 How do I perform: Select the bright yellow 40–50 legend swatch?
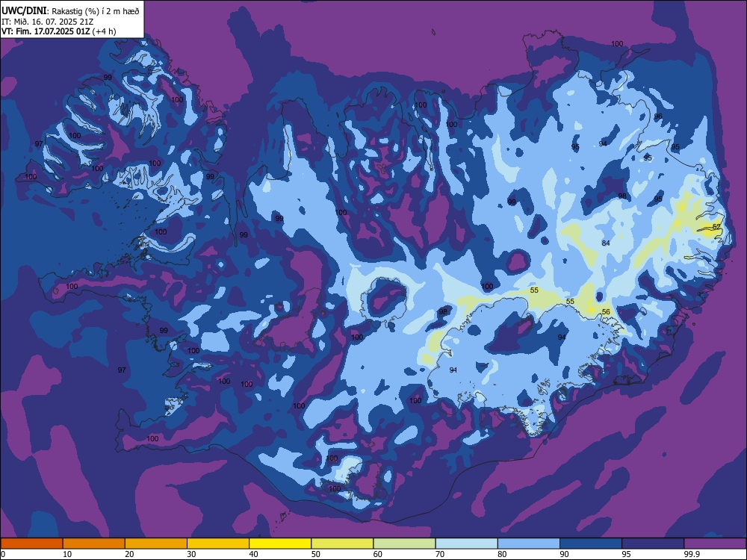click(280, 544)
